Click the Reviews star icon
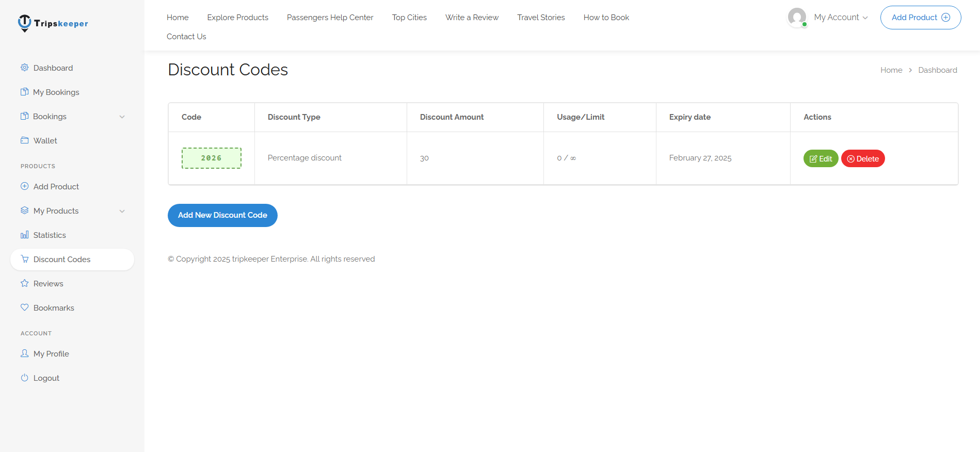The height and width of the screenshot is (452, 980). point(24,283)
